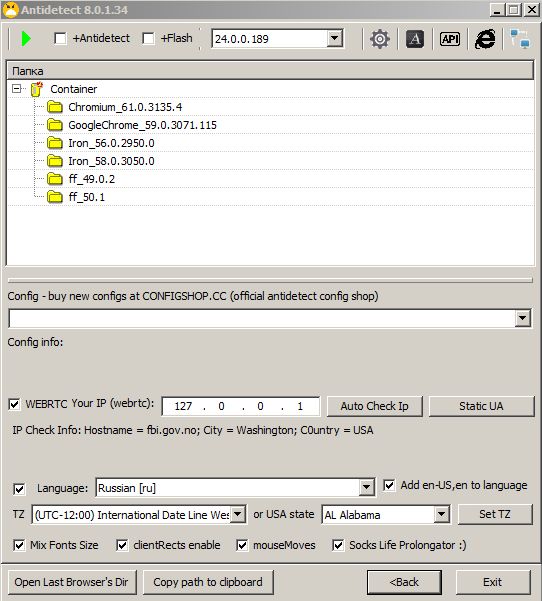Image resolution: width=542 pixels, height=601 pixels.
Task: Click the Static UA button
Action: point(481,406)
